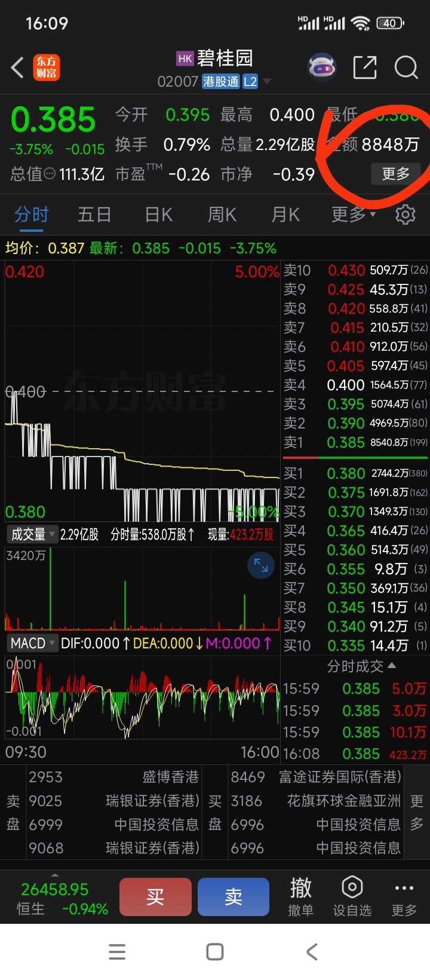Image resolution: width=430 pixels, height=980 pixels.
Task: Tap the current price 0.385
Action: click(53, 120)
